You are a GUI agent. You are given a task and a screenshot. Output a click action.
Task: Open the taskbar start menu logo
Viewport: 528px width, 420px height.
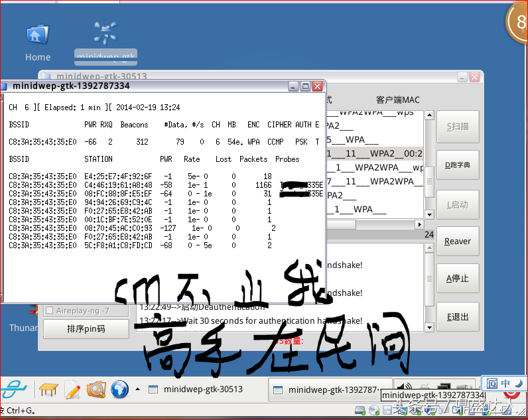tap(13, 389)
